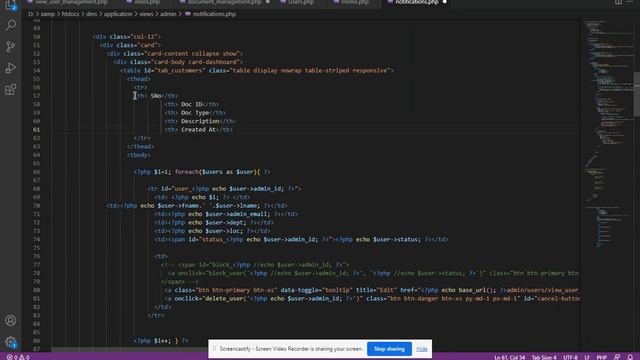Click the Screencastify sharing message text
The height and width of the screenshot is (360, 640).
(x=291, y=349)
